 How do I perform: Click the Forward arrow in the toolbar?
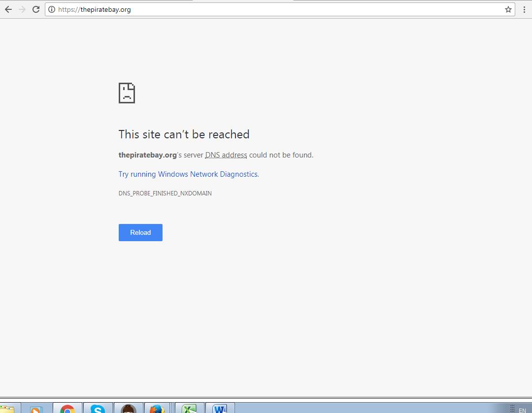[22, 9]
